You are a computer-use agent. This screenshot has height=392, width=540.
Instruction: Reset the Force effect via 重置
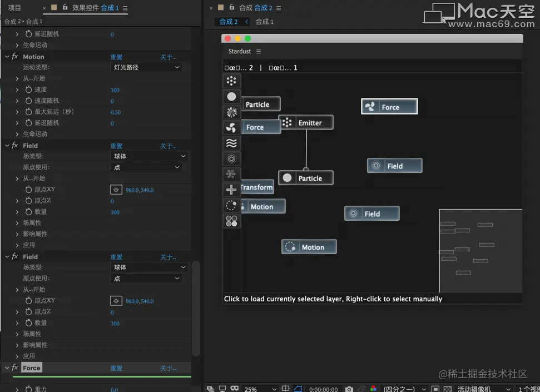point(116,368)
